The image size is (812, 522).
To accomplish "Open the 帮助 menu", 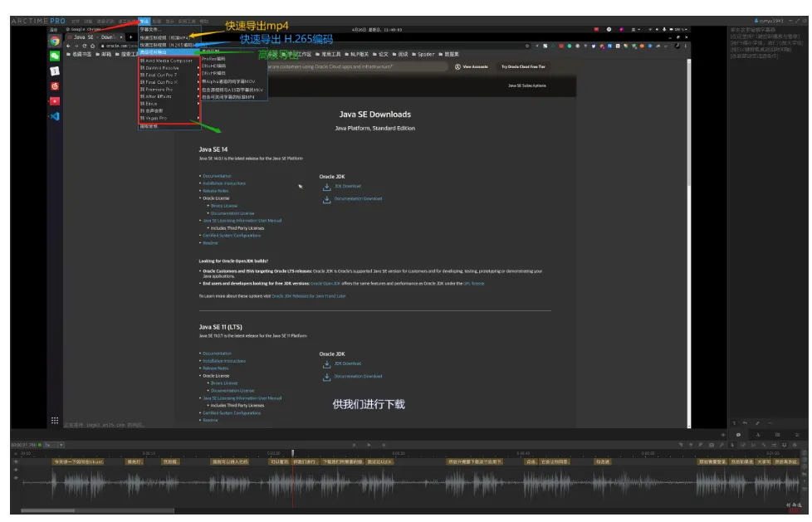I will (204, 22).
